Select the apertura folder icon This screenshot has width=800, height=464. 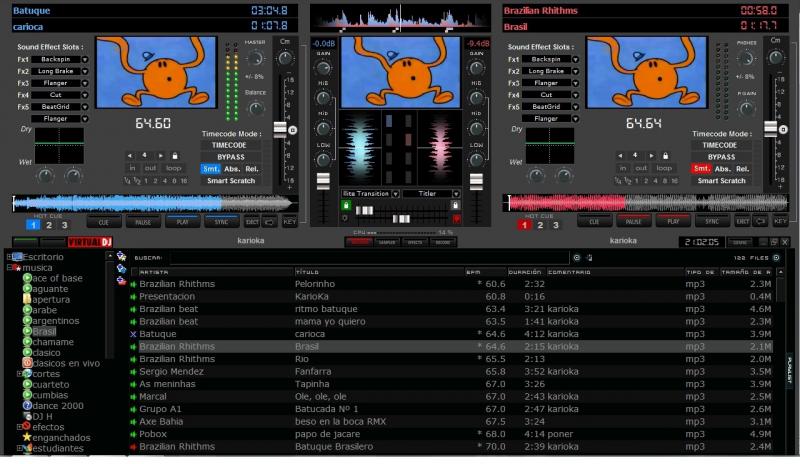coord(28,299)
